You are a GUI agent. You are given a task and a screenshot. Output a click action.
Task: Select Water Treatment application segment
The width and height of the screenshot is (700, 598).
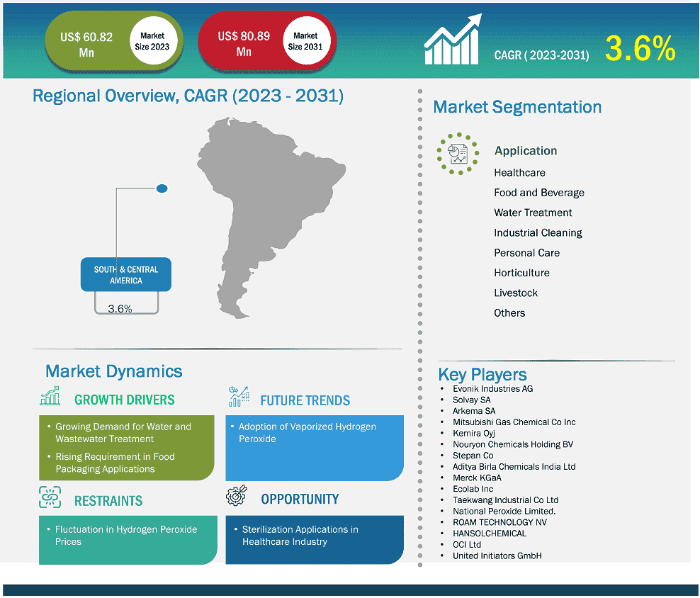(533, 213)
